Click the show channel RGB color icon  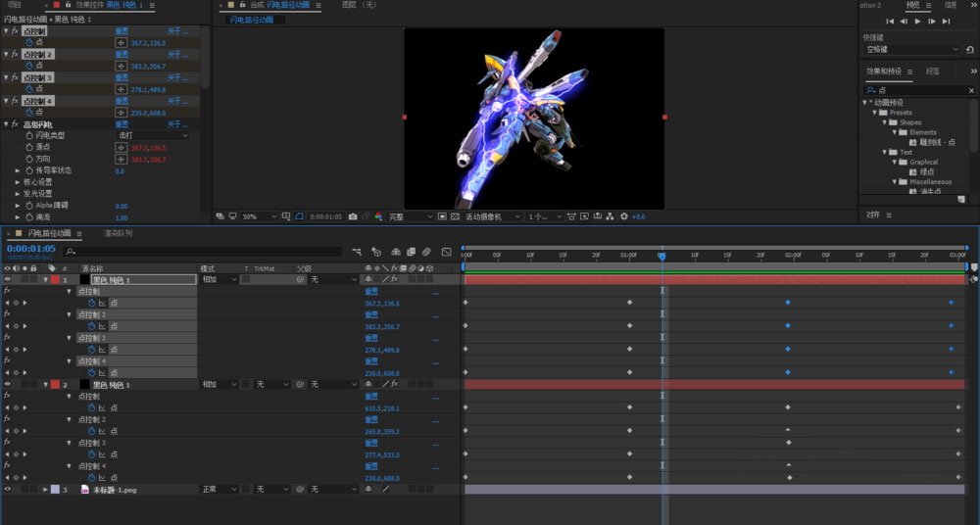(x=378, y=216)
